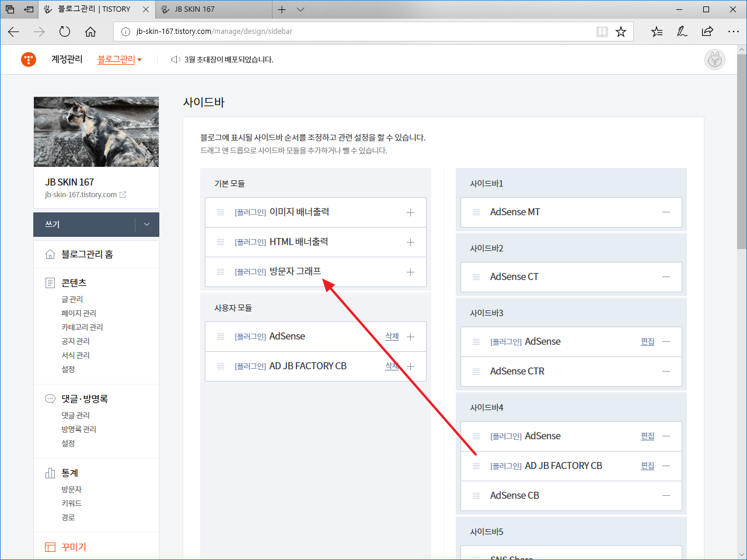Remove AdSense plugin from 사이드바3
The width and height of the screenshot is (747, 560).
[x=666, y=342]
